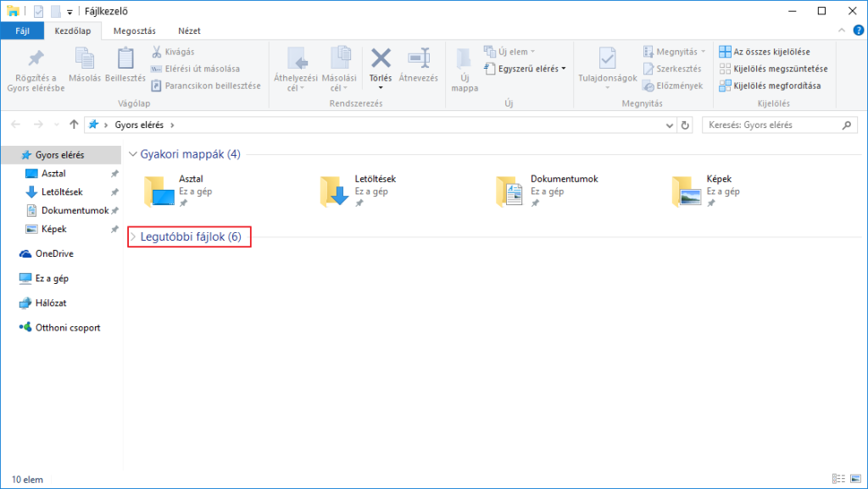Open address bar history dropdown
The width and height of the screenshot is (868, 489).
tap(670, 125)
